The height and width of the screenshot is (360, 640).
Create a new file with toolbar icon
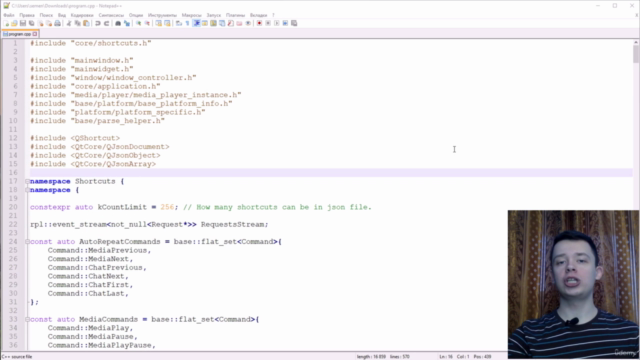6,23
